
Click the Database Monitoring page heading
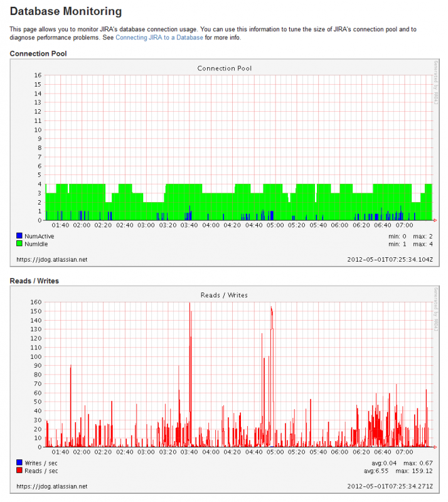[x=66, y=11]
